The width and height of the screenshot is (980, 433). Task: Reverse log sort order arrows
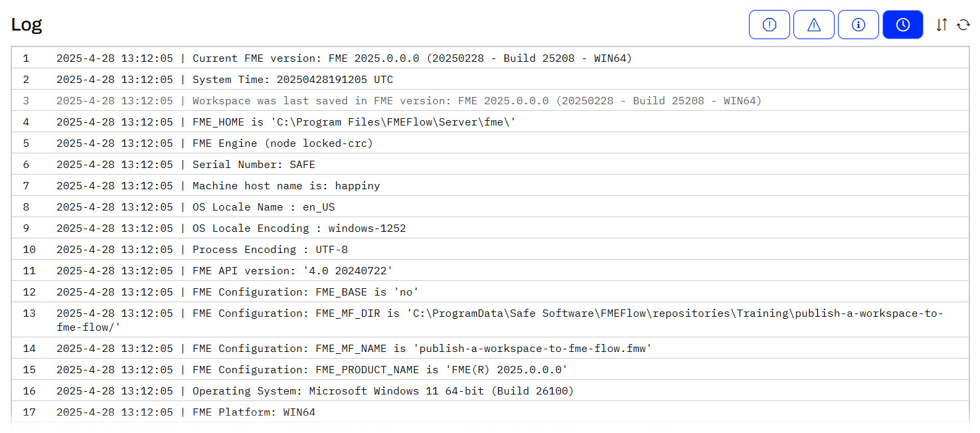[941, 25]
